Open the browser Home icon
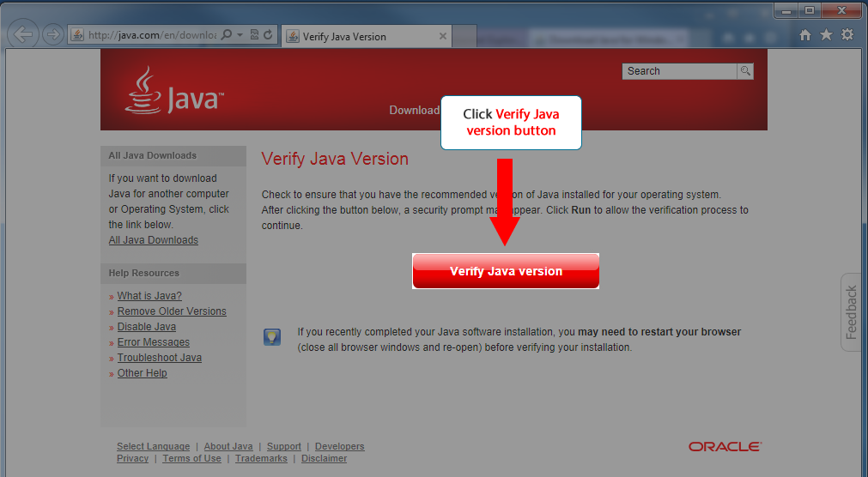868x477 pixels. [804, 35]
